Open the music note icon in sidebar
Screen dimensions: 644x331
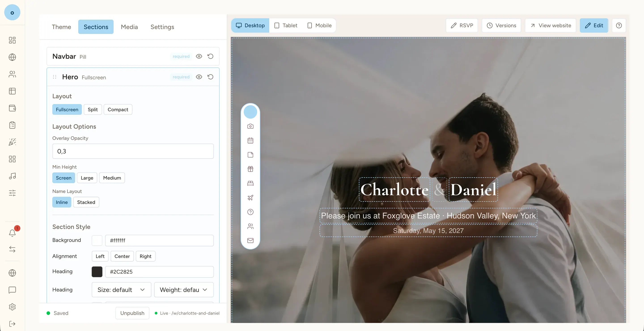pos(12,176)
